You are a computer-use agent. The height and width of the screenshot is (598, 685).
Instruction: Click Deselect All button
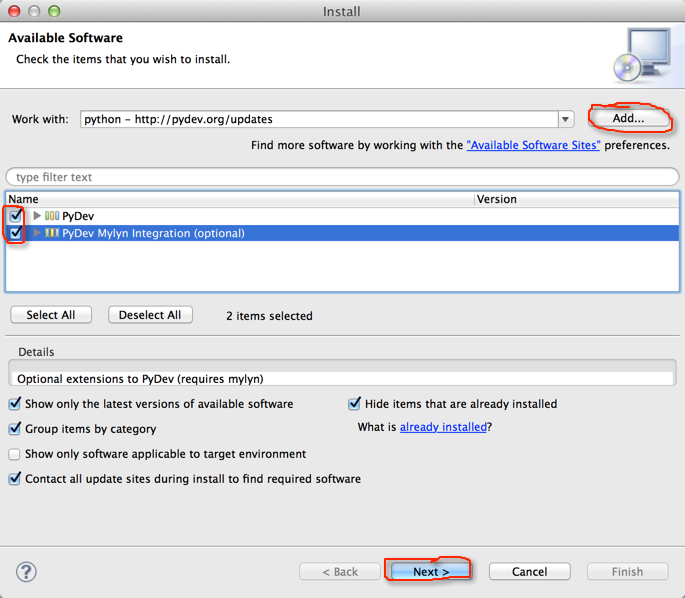150,315
